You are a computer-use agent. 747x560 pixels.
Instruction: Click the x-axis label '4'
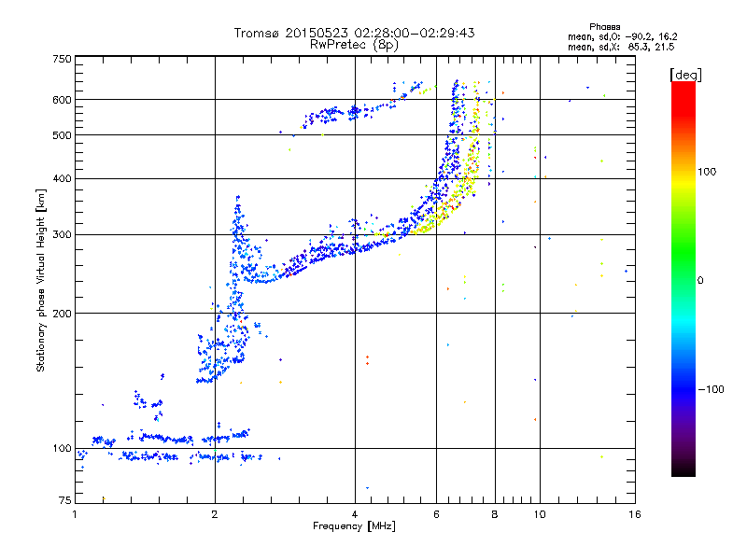click(x=355, y=514)
